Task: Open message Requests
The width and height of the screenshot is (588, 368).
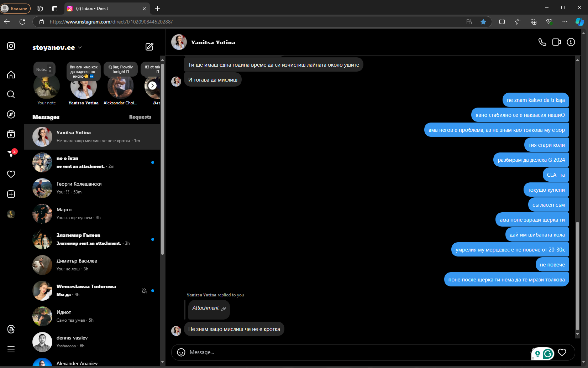Action: (140, 117)
